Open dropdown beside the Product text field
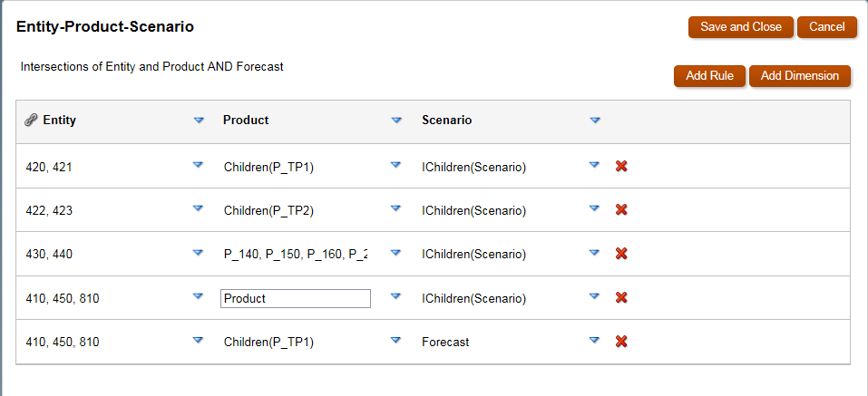The width and height of the screenshot is (868, 396). (395, 296)
